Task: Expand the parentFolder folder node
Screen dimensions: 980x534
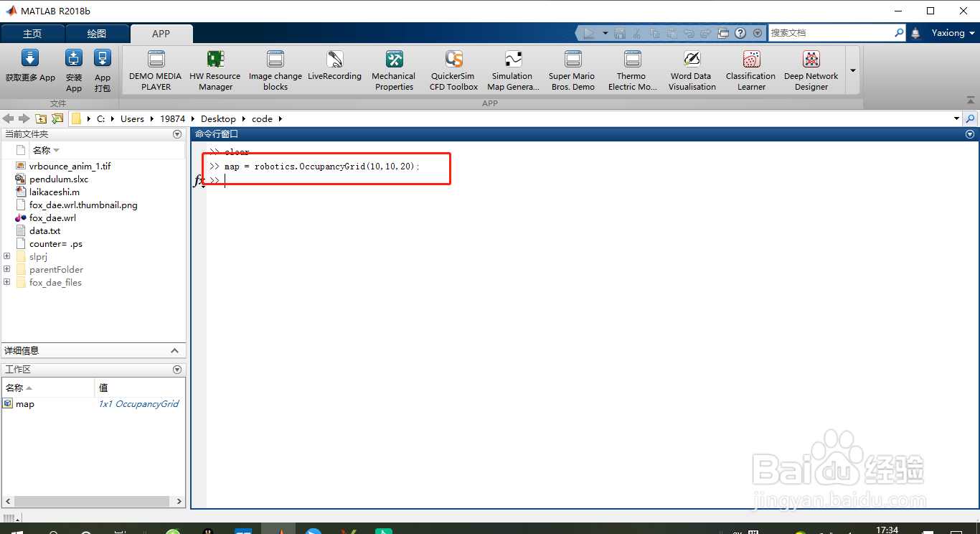Action: (x=7, y=269)
